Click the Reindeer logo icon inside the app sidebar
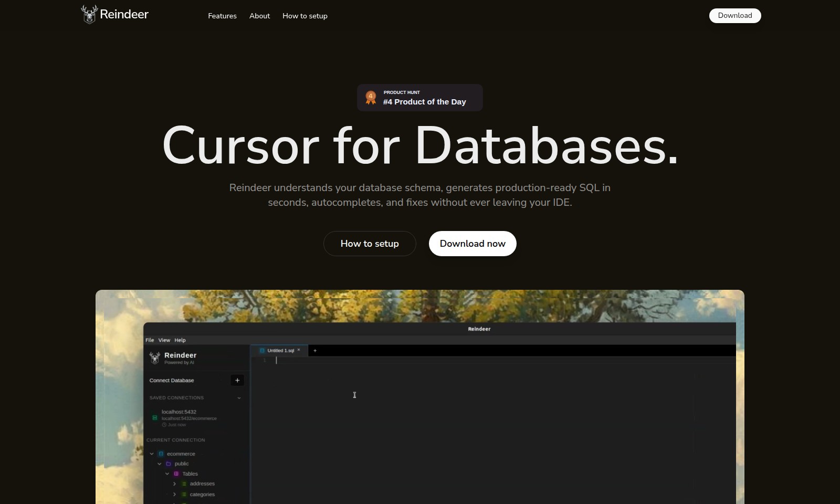Image resolution: width=840 pixels, height=504 pixels. (155, 358)
